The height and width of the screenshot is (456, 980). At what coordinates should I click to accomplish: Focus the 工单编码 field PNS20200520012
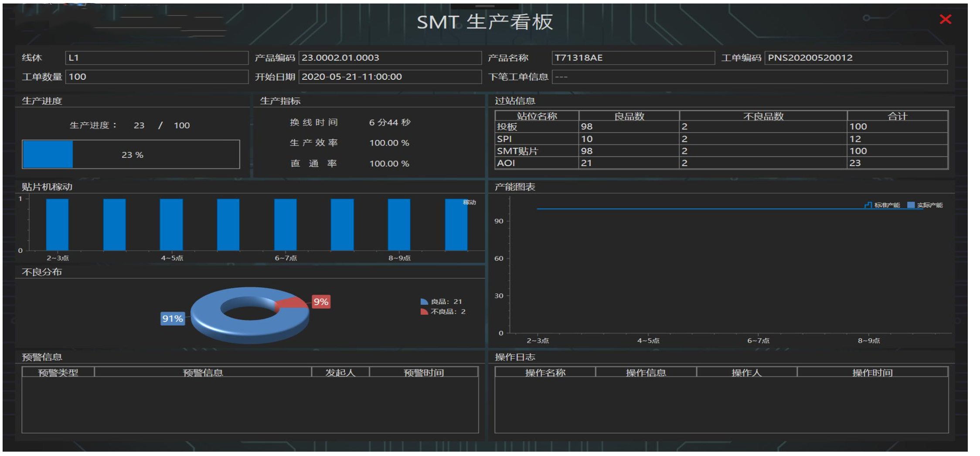pos(855,58)
